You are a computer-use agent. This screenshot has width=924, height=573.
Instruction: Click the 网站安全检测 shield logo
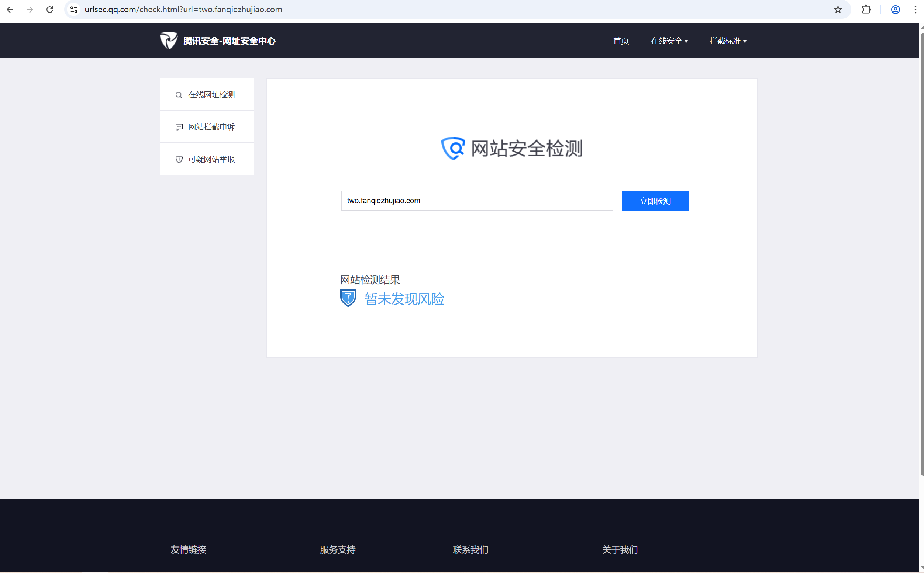(453, 148)
